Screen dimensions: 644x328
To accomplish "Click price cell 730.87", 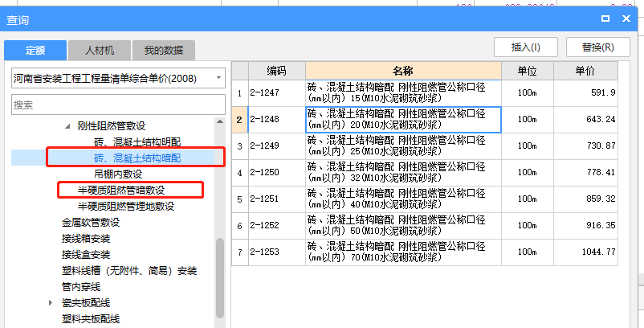I will tap(585, 146).
